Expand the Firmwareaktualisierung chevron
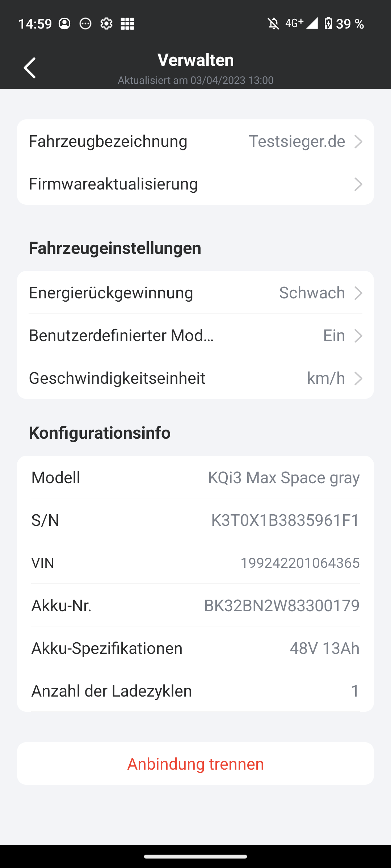Viewport: 391px width, 868px height. pos(358,184)
